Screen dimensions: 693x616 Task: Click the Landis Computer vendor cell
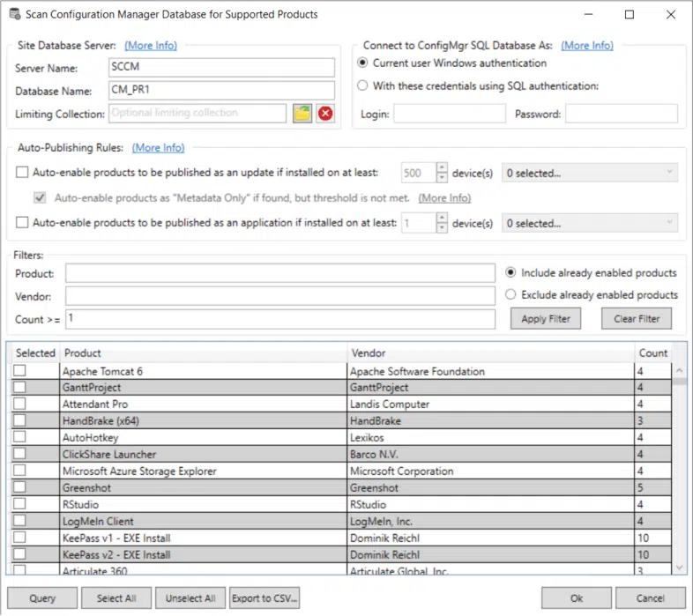click(x=490, y=404)
